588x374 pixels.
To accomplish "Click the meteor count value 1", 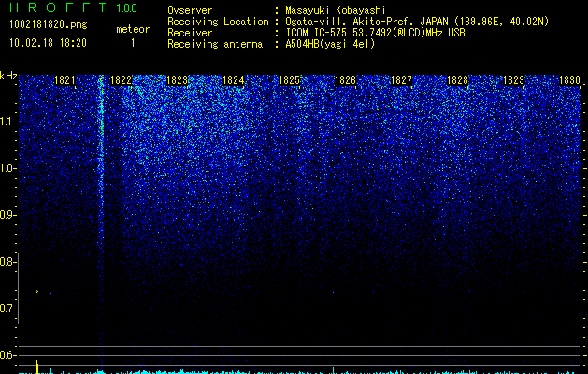I will tap(133, 43).
